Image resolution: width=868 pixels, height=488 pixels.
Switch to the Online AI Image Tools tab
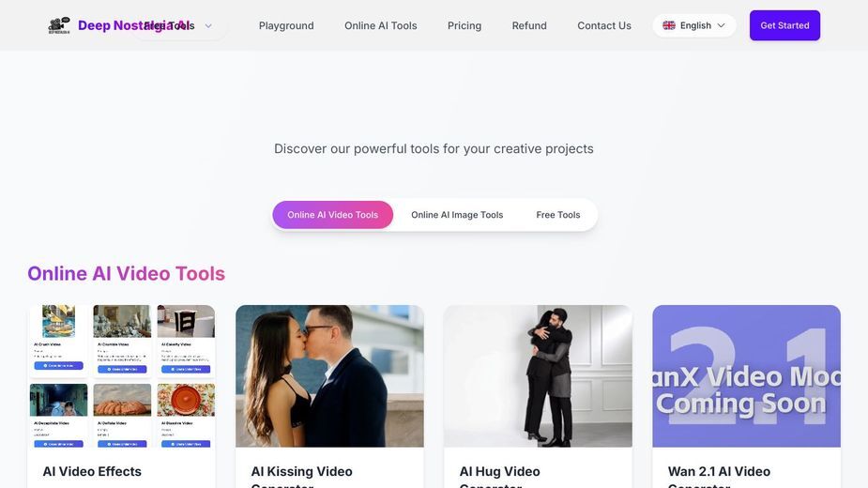(457, 215)
